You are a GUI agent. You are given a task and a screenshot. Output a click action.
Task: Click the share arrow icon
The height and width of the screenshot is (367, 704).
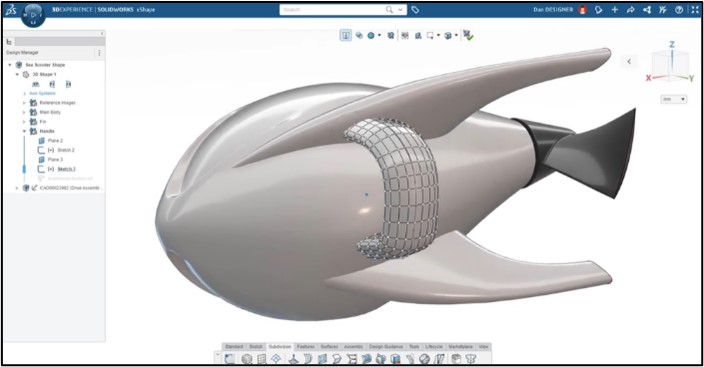click(x=630, y=9)
